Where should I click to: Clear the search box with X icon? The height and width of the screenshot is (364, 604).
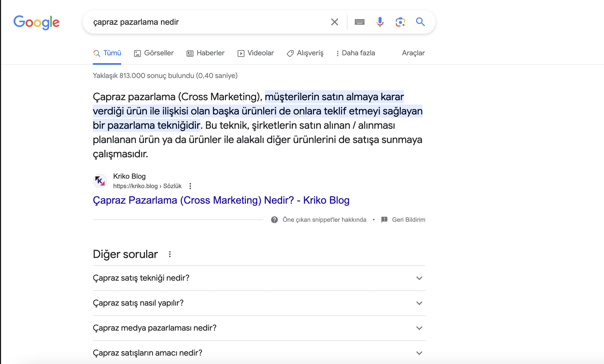[334, 22]
